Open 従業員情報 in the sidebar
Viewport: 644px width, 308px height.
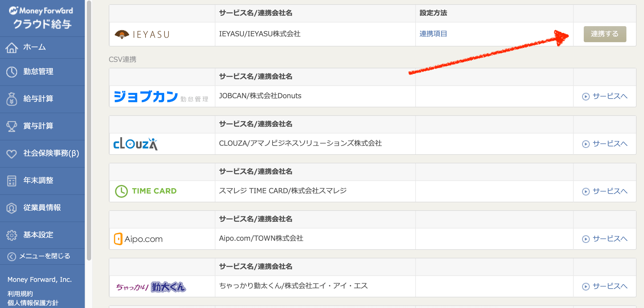click(42, 208)
